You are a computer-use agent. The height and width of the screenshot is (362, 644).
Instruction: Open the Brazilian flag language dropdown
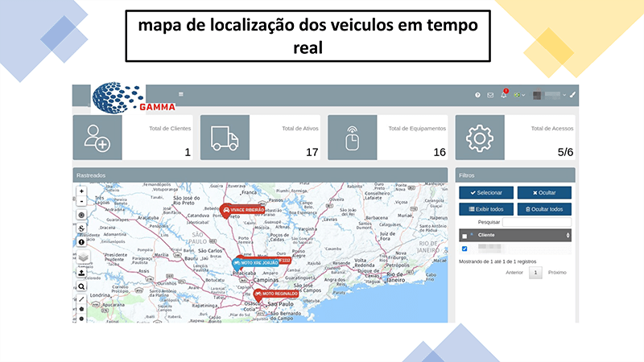519,95
